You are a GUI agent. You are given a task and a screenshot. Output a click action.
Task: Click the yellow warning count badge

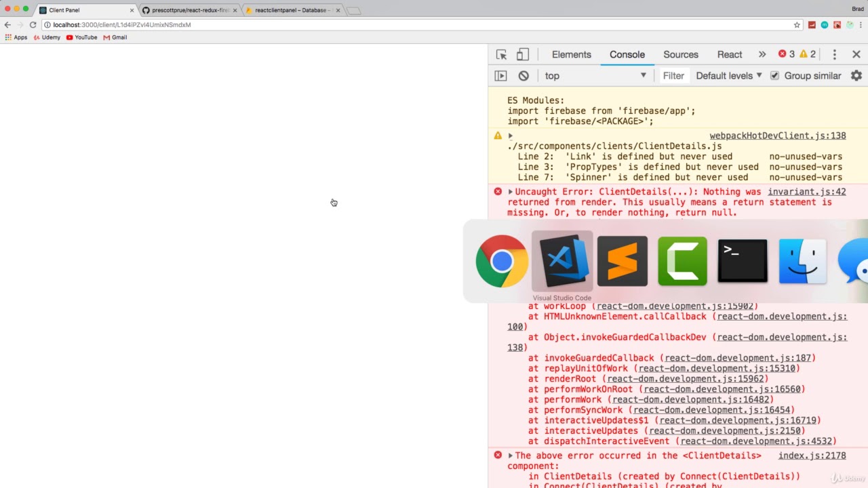[x=808, y=54]
